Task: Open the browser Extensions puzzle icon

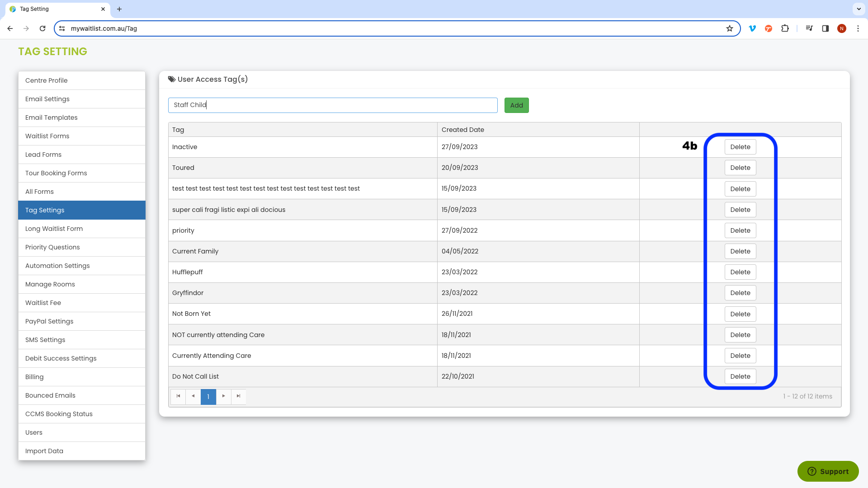Action: click(x=785, y=28)
